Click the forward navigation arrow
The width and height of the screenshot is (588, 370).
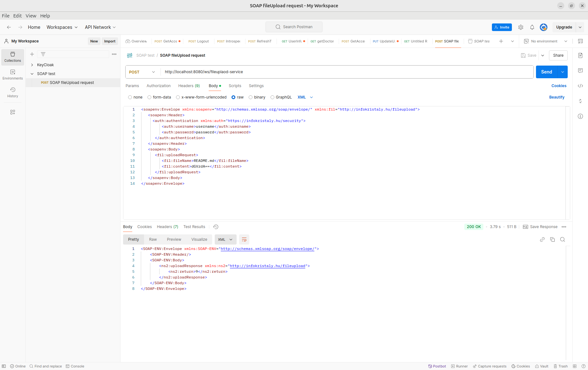20,27
